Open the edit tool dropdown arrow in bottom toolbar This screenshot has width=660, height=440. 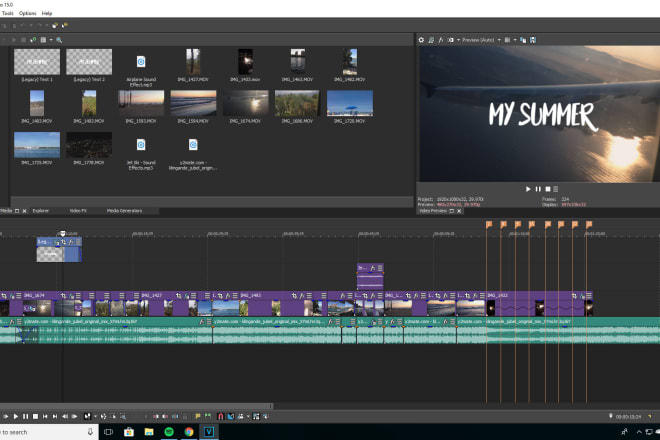pos(96,416)
